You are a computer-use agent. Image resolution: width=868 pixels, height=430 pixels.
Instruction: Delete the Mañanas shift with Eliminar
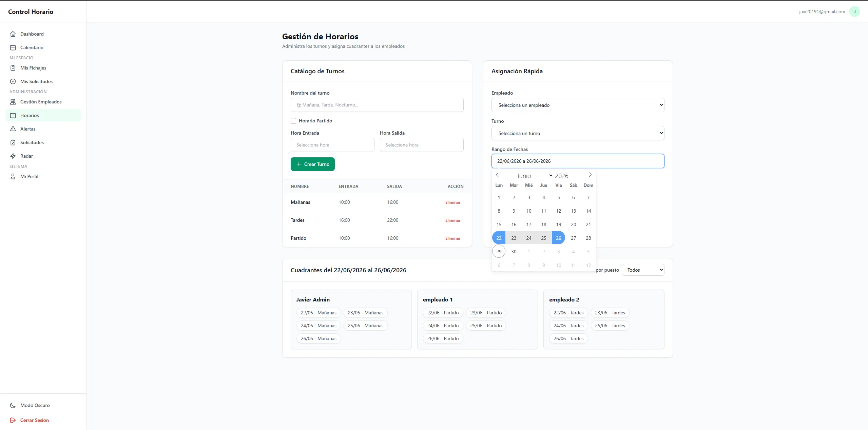tap(452, 202)
